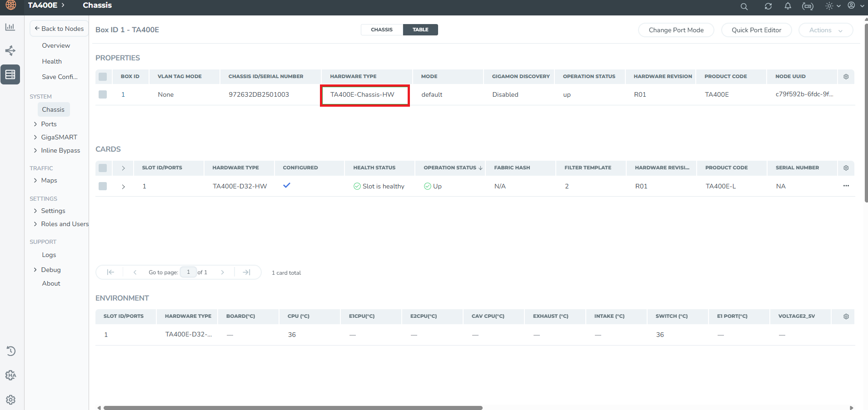Click the Configured checkmark for slot 1
This screenshot has height=410, width=868.
point(287,185)
